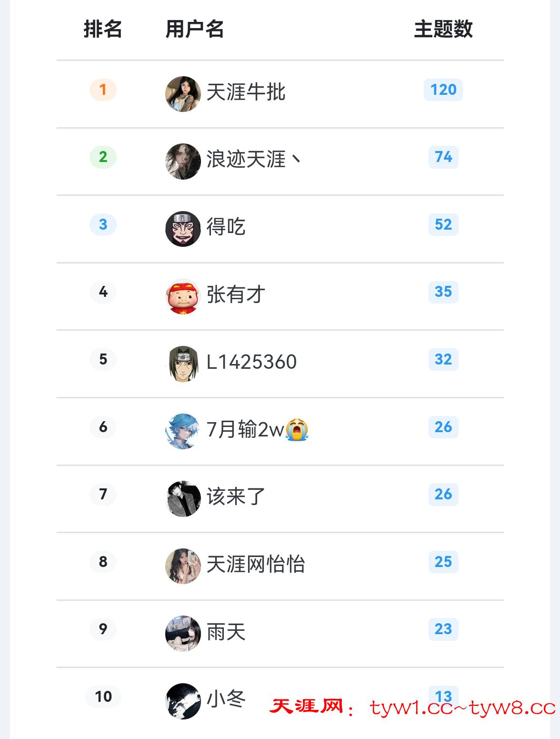Select 张有才's red pig avatar
The width and height of the screenshot is (560, 739).
click(x=183, y=296)
